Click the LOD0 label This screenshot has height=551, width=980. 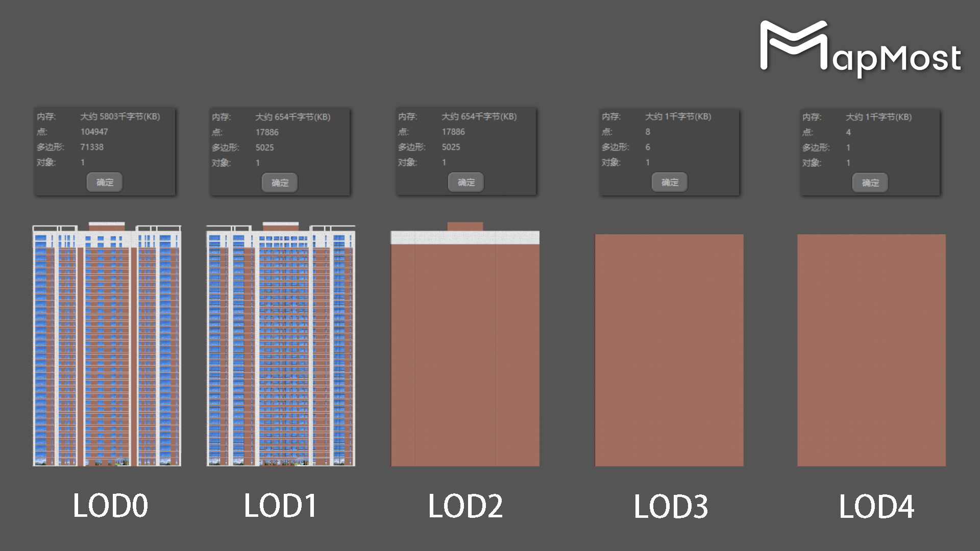(110, 506)
